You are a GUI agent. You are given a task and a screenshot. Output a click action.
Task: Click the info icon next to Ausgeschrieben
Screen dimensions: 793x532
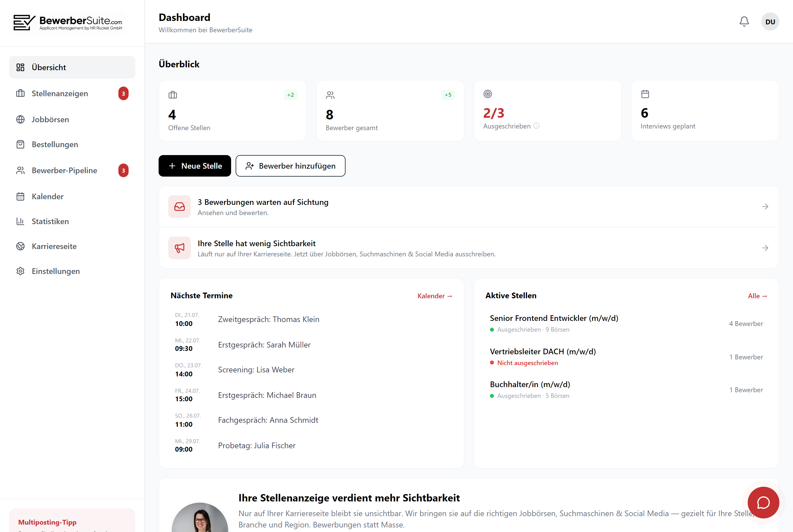536,126
